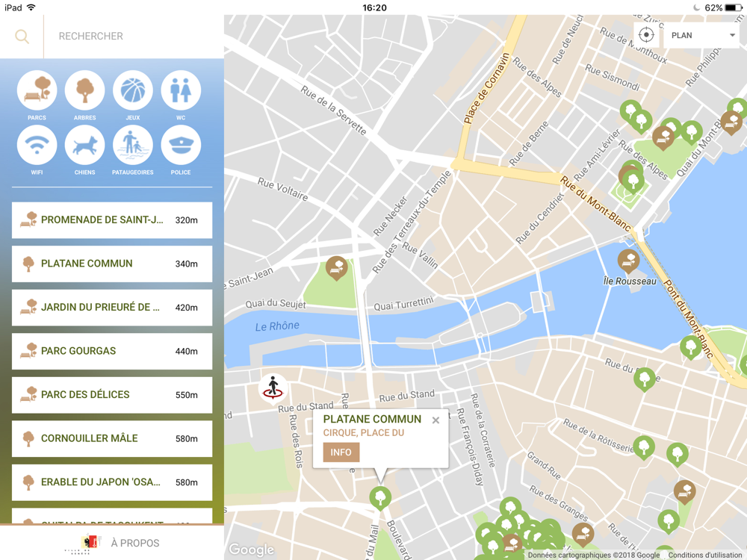
Task: Tap park marker near Quai du Seujet
Action: 336,267
